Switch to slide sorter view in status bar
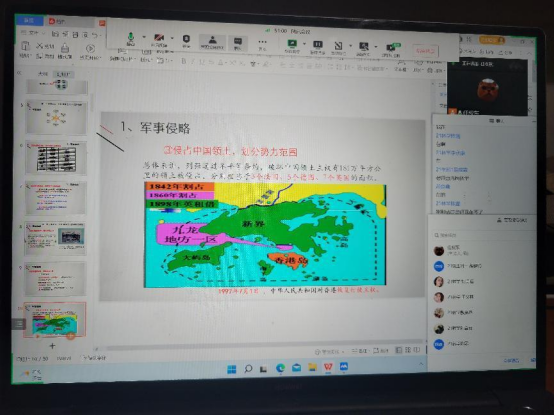This screenshot has height=416, width=554. click(407, 350)
